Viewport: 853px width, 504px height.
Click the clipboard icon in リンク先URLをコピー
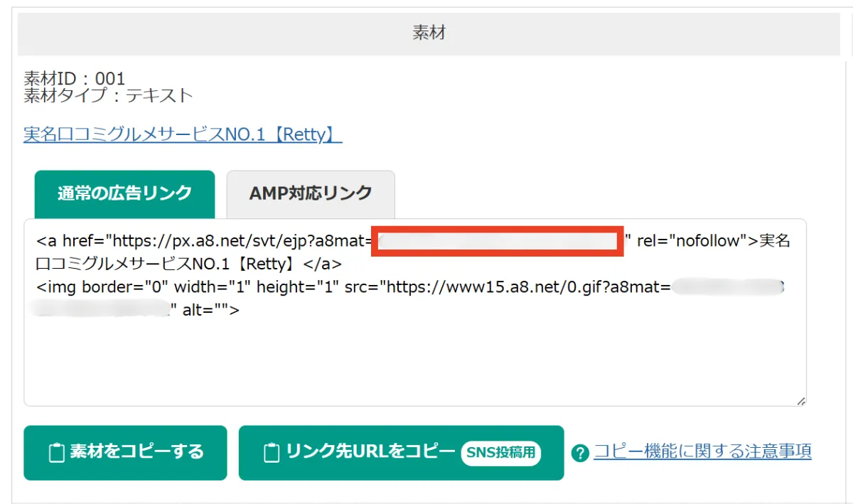(x=272, y=453)
